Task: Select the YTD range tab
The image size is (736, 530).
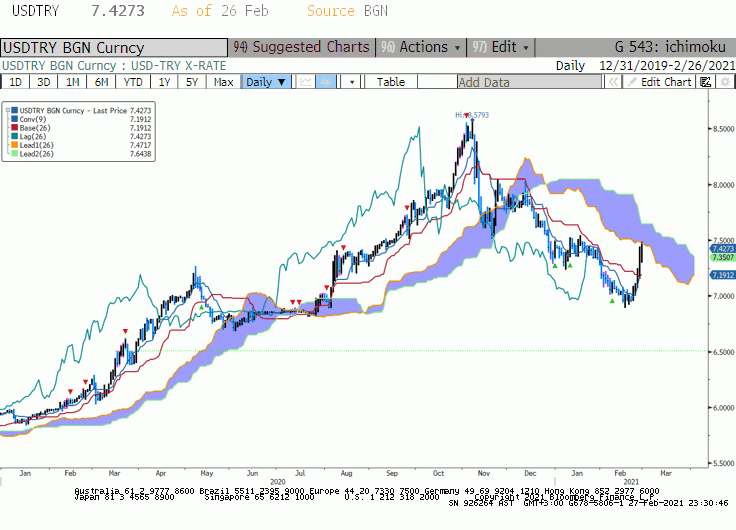Action: (133, 82)
